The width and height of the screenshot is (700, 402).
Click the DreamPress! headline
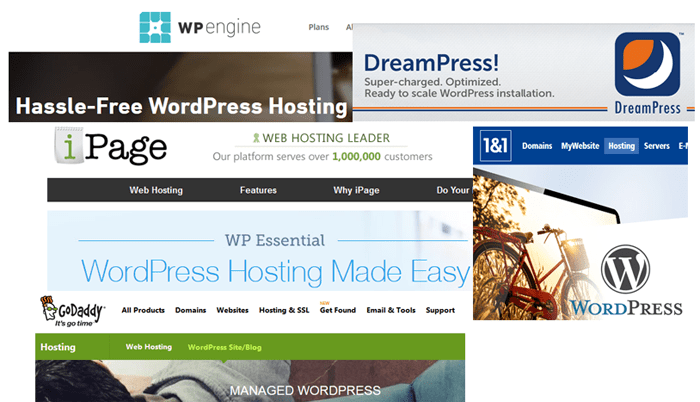point(431,63)
